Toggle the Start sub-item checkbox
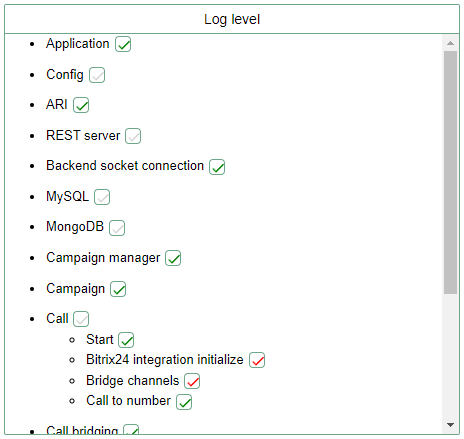 pos(126,340)
